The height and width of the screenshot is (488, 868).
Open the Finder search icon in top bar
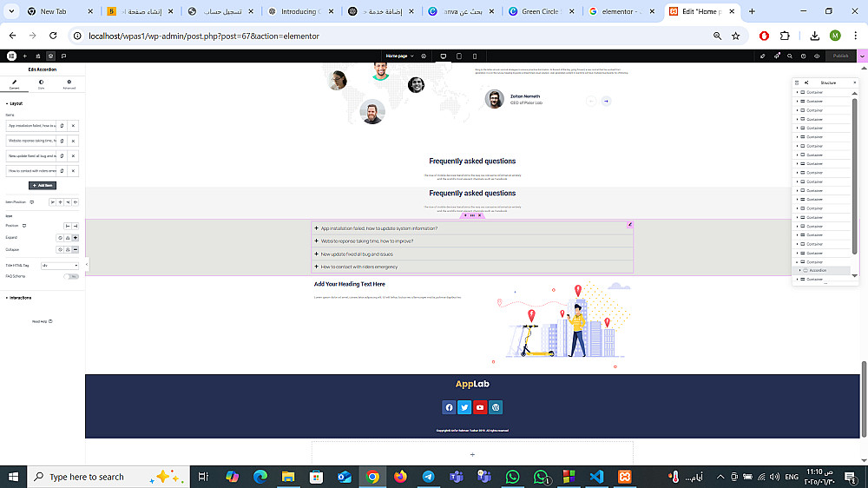(790, 56)
